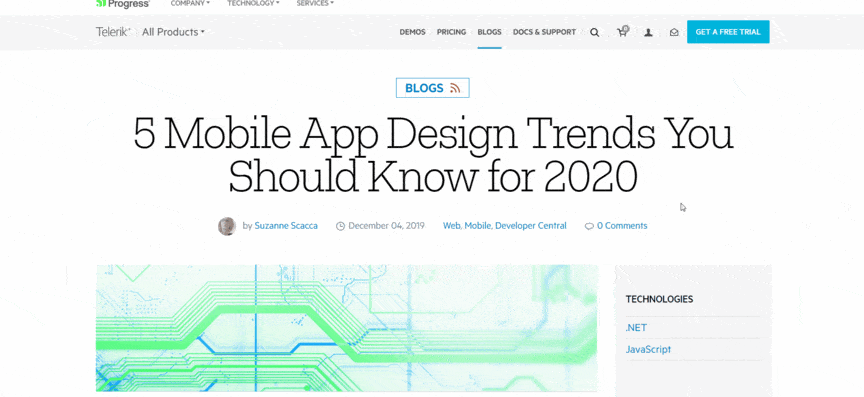The image size is (864, 397).
Task: Click the Progress logo
Action: (123, 4)
